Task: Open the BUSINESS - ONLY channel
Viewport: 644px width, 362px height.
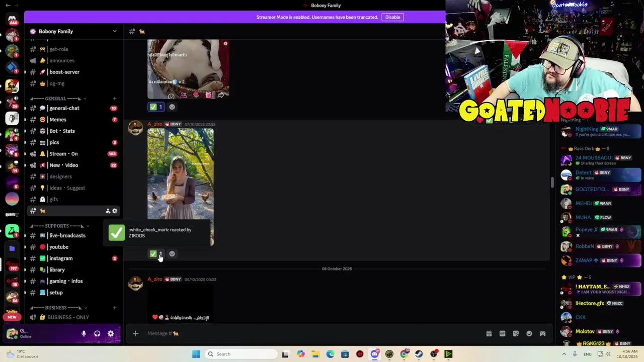Action: (x=73, y=317)
